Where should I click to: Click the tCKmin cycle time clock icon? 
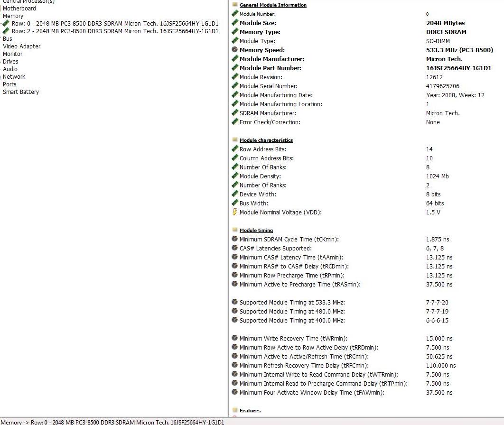234,239
